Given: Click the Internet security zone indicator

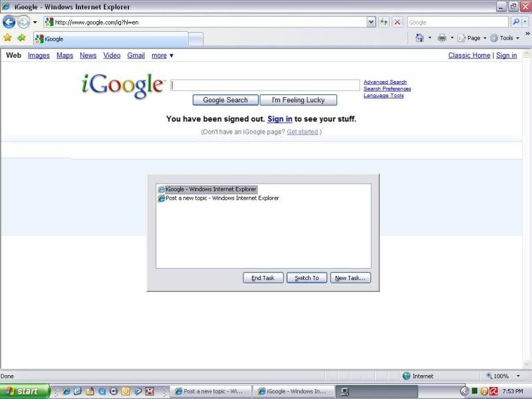Looking at the screenshot, I should coord(418,376).
